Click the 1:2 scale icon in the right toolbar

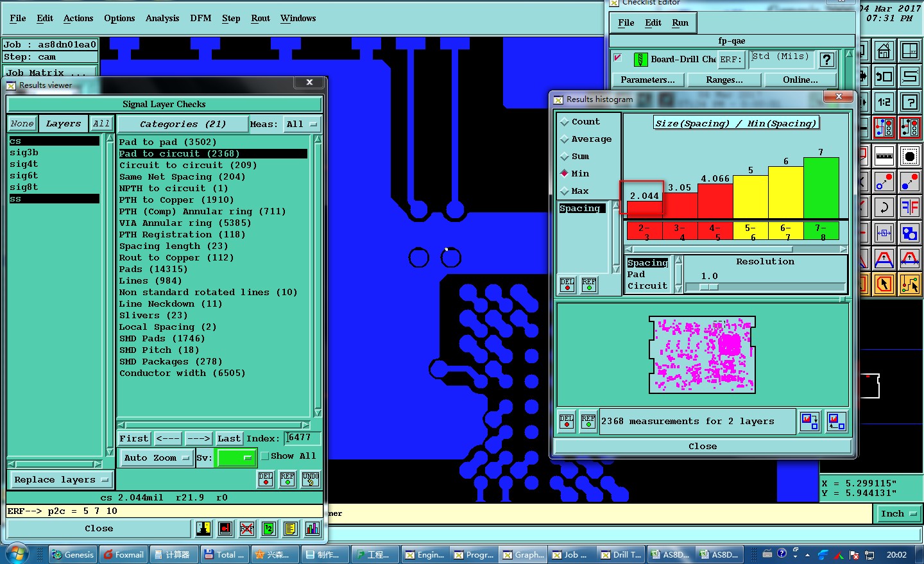[x=884, y=101]
